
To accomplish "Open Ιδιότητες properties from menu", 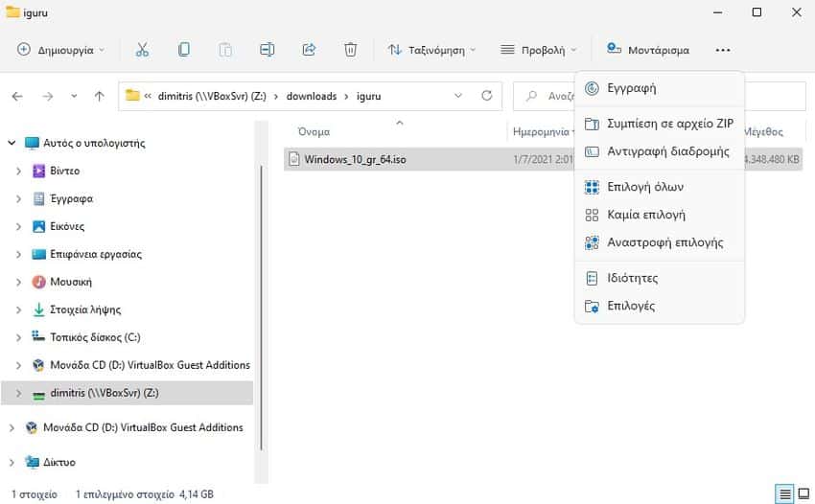I will (x=659, y=278).
